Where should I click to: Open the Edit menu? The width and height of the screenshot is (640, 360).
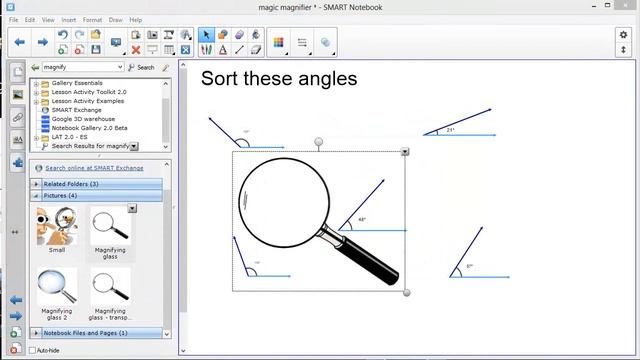30,20
